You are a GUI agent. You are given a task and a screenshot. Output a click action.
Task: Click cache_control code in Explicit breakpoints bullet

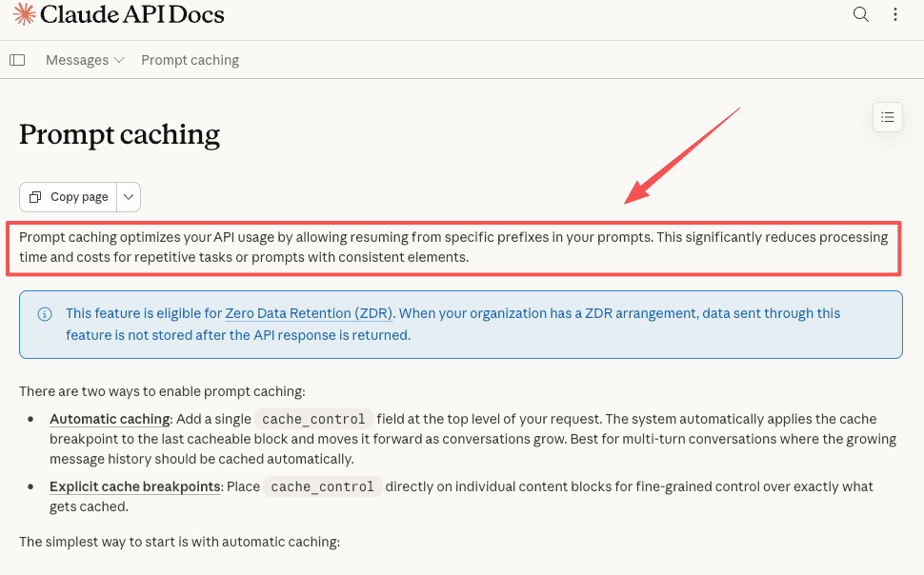point(322,487)
